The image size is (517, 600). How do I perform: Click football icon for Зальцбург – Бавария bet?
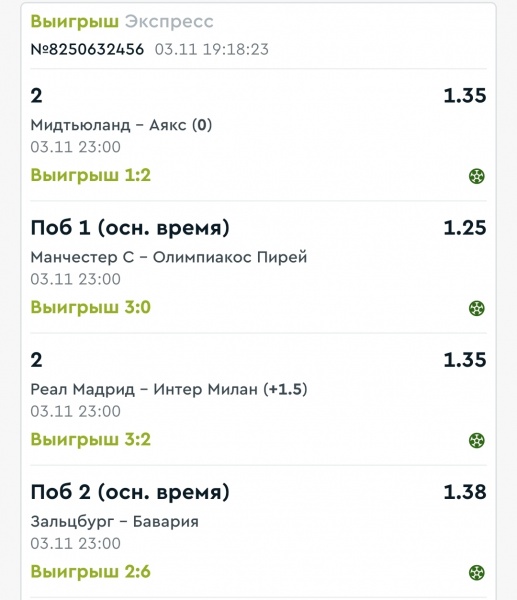click(476, 573)
